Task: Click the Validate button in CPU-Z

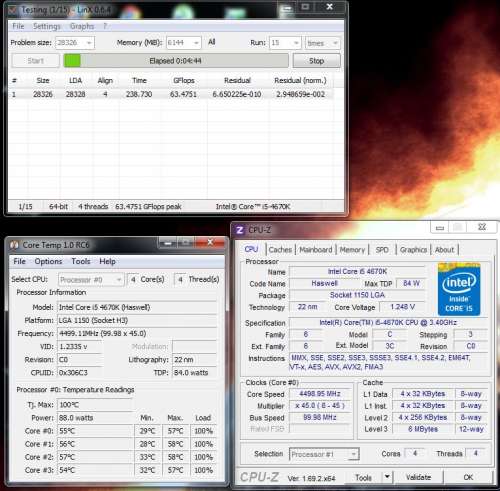Action: point(418,477)
